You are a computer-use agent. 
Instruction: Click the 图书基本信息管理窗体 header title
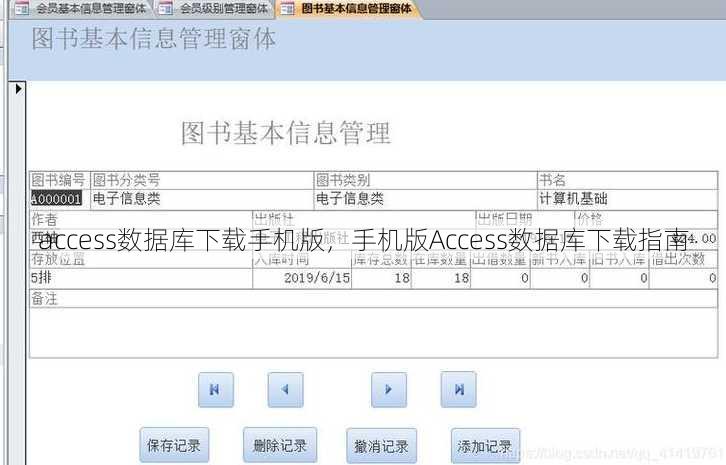point(154,38)
